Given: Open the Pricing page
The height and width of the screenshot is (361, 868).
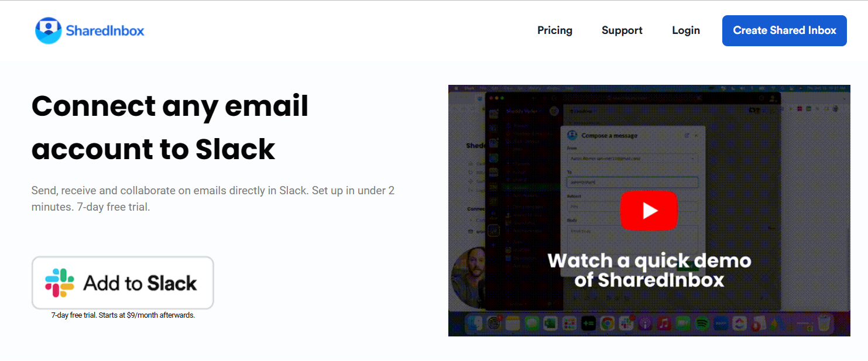Looking at the screenshot, I should pos(555,30).
